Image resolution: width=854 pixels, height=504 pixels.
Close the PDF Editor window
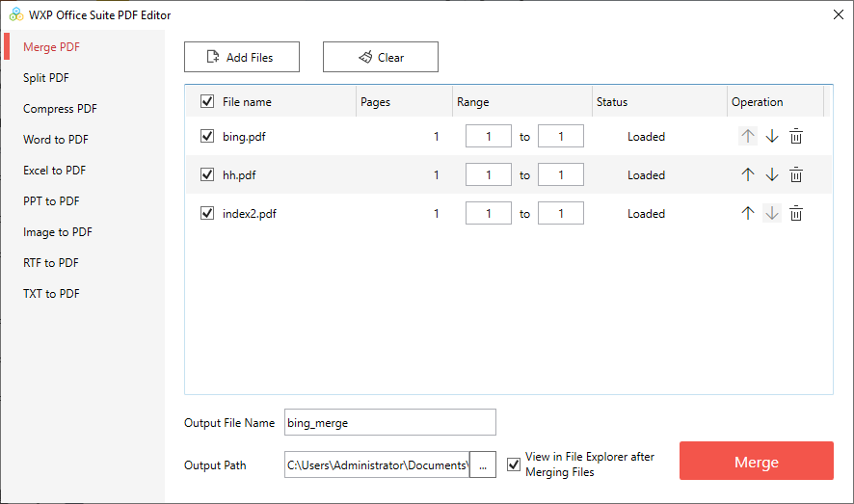(x=839, y=14)
